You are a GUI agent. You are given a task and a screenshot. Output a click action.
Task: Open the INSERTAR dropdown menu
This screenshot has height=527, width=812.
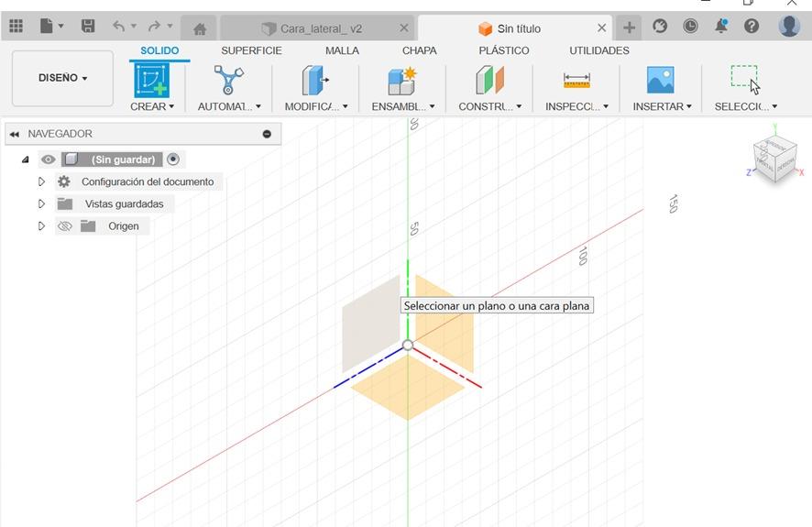tap(662, 106)
